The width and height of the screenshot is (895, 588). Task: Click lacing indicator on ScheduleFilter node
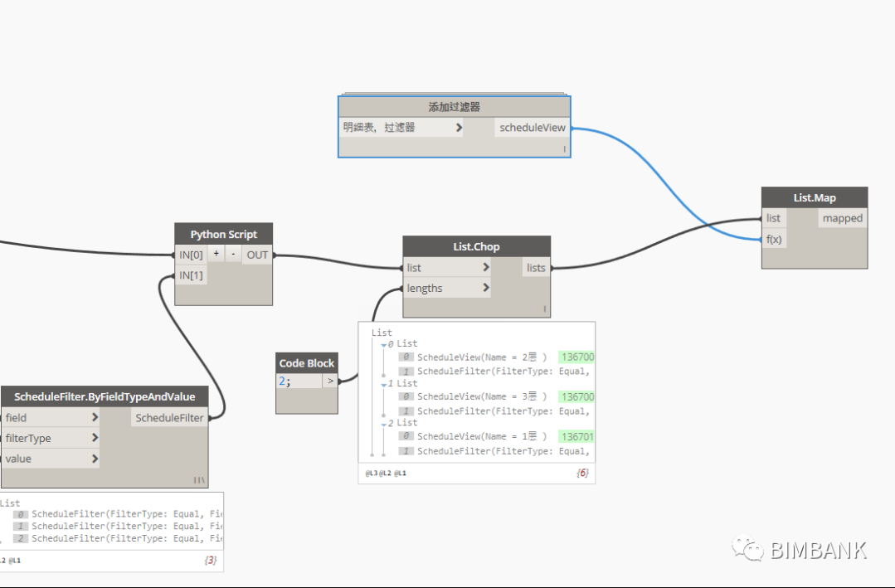pyautogui.click(x=198, y=480)
